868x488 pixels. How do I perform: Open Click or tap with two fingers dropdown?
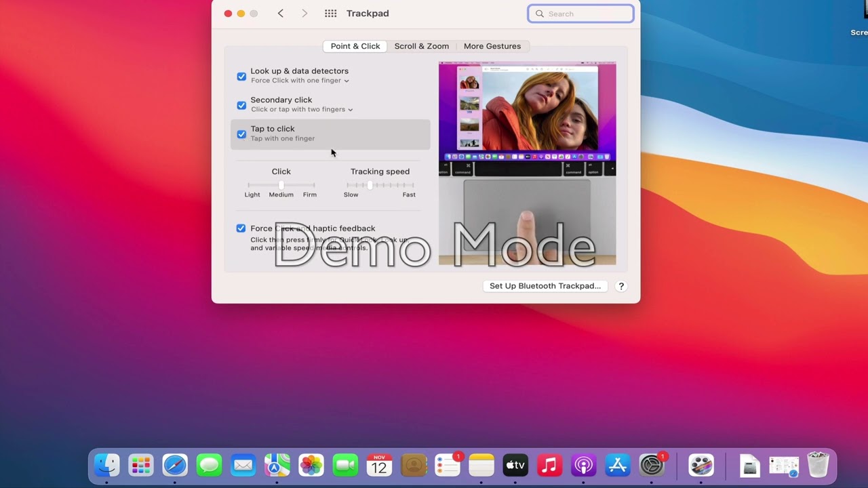[x=302, y=109]
